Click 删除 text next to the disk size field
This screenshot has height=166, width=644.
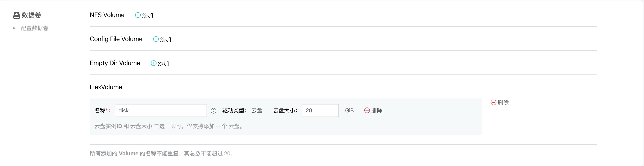[x=377, y=111]
